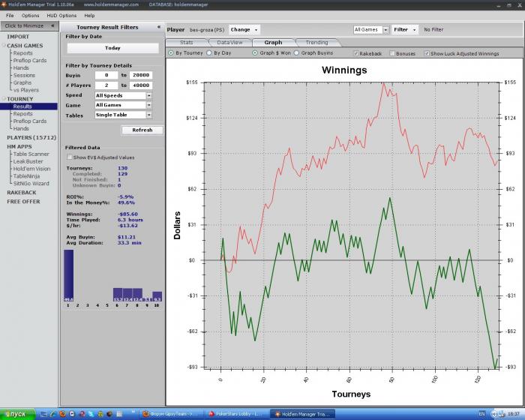Open the EN language indicator in tray
Screen dimensions: 525x420
tap(481, 414)
